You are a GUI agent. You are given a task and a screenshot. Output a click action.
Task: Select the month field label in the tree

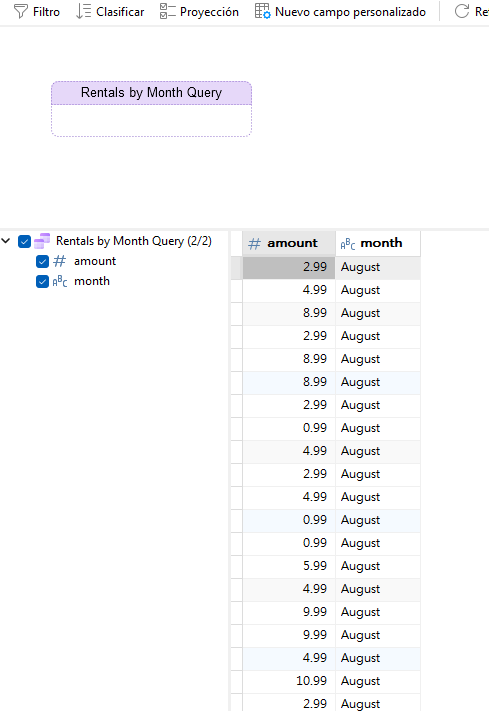pos(92,281)
